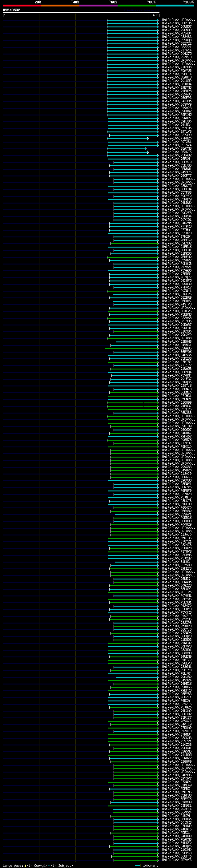The height and width of the screenshot is (868, 197).
Task: Select the UniRef100_Q03235 label
Action: [x=176, y=619]
